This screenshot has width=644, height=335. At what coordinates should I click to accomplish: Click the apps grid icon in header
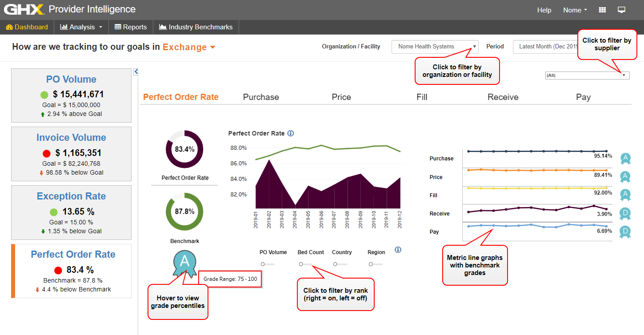[x=602, y=10]
